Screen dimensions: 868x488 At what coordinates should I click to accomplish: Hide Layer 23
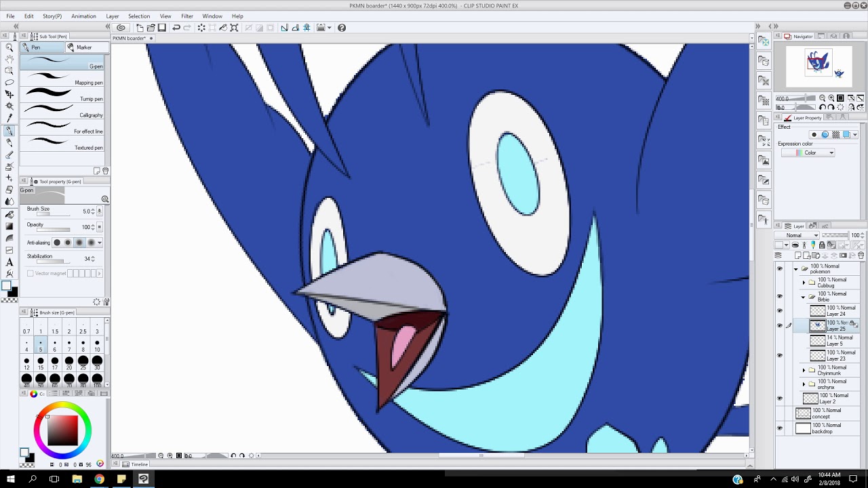coord(779,355)
